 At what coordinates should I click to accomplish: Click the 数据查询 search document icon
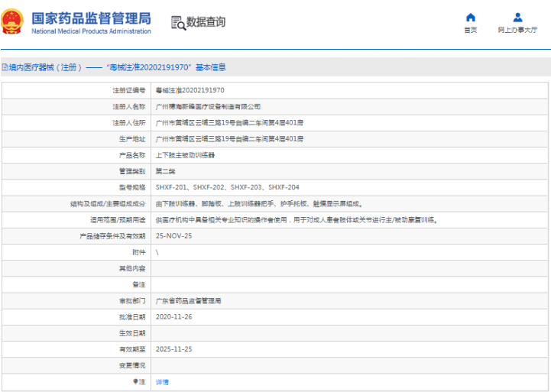pos(179,23)
